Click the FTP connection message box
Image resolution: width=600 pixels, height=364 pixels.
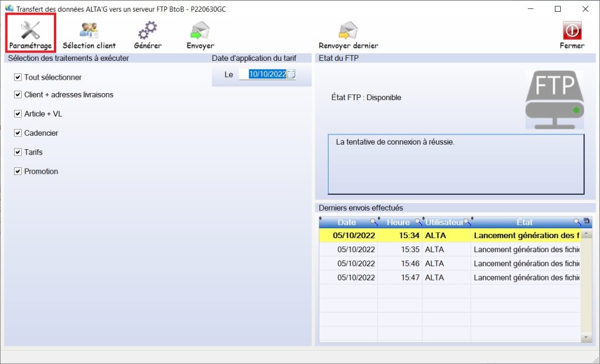[456, 164]
